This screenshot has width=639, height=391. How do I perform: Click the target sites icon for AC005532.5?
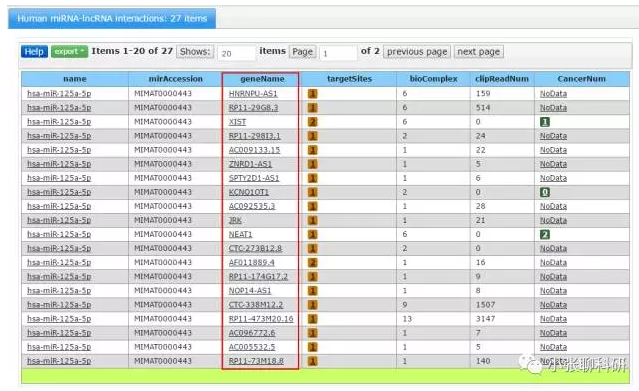point(313,347)
